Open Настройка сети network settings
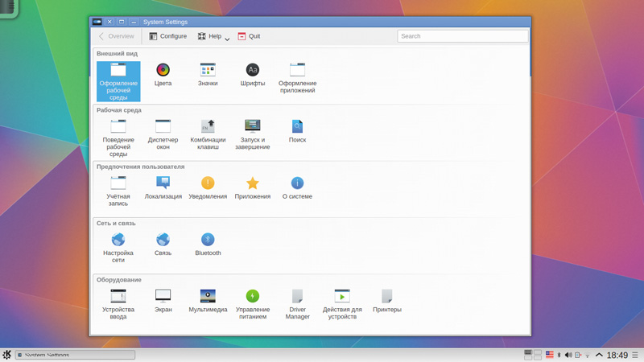 click(118, 248)
